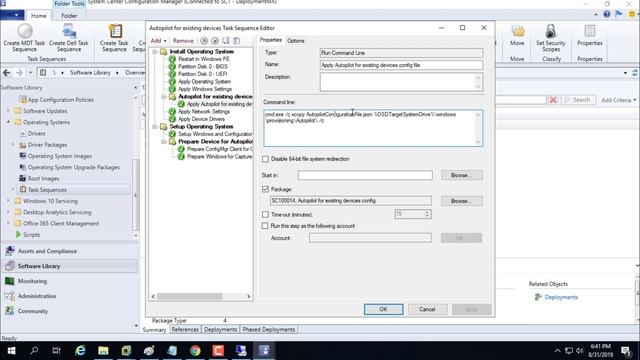The height and width of the screenshot is (360, 640).
Task: Select the Restart in Windows PE step
Action: point(204,59)
